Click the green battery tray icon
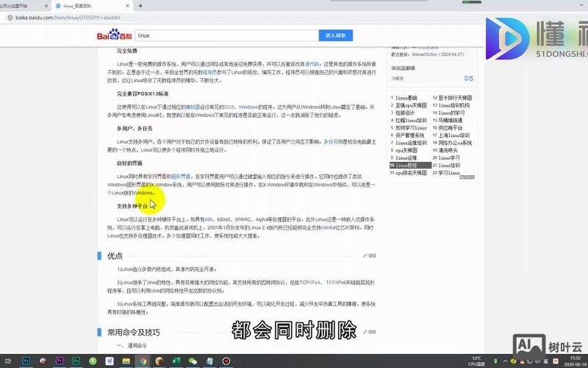This screenshot has height=368, width=588. 495,361
